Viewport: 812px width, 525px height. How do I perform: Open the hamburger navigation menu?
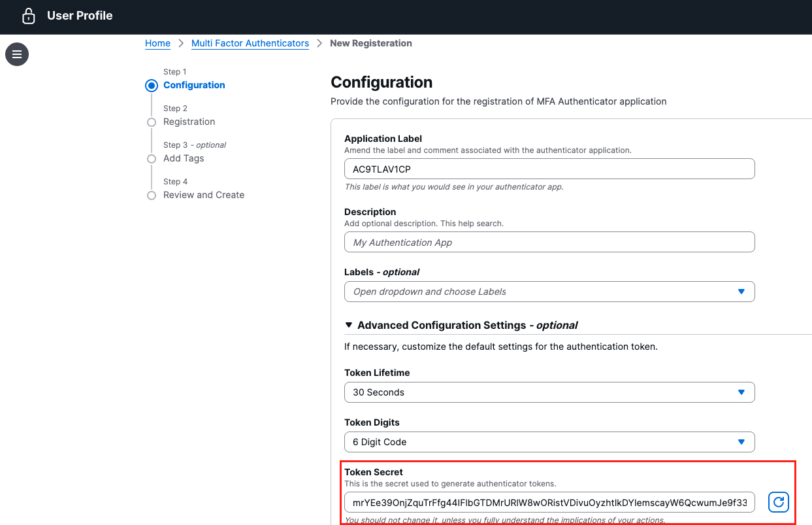[17, 54]
